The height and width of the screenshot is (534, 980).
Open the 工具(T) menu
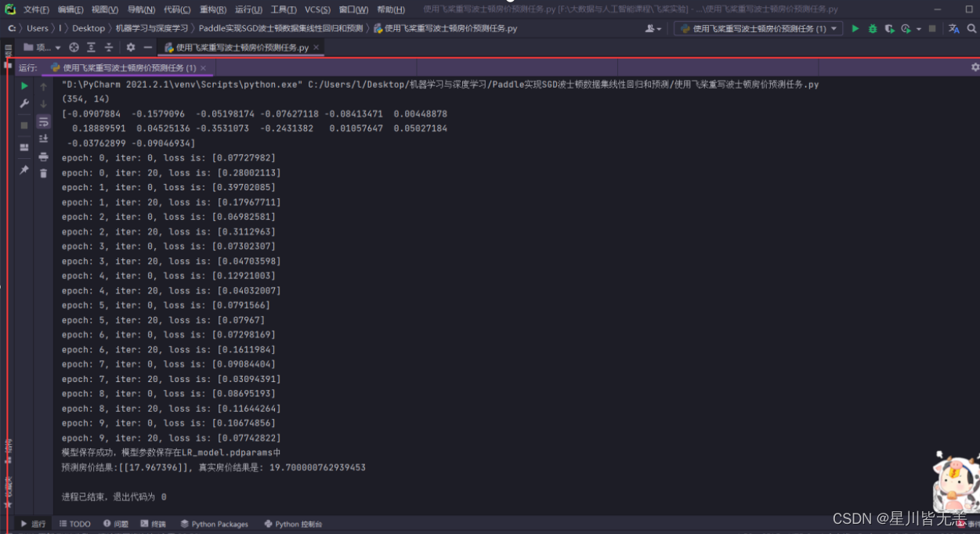point(284,9)
